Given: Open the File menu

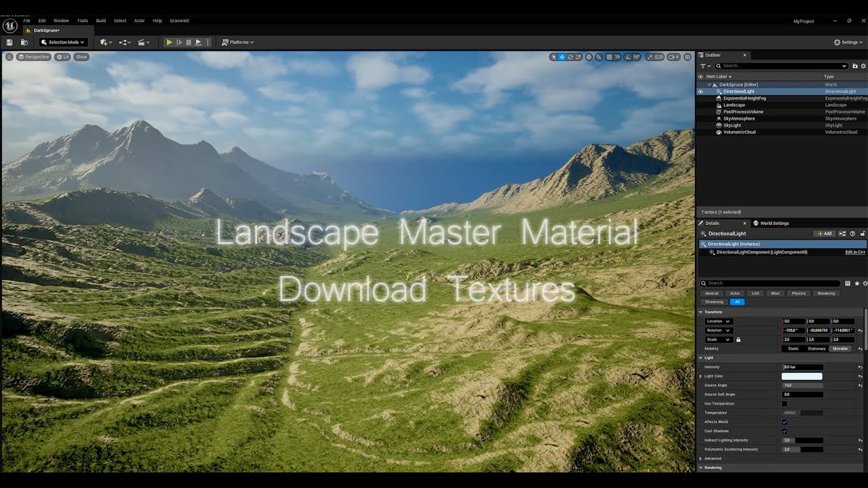Looking at the screenshot, I should 27,21.
